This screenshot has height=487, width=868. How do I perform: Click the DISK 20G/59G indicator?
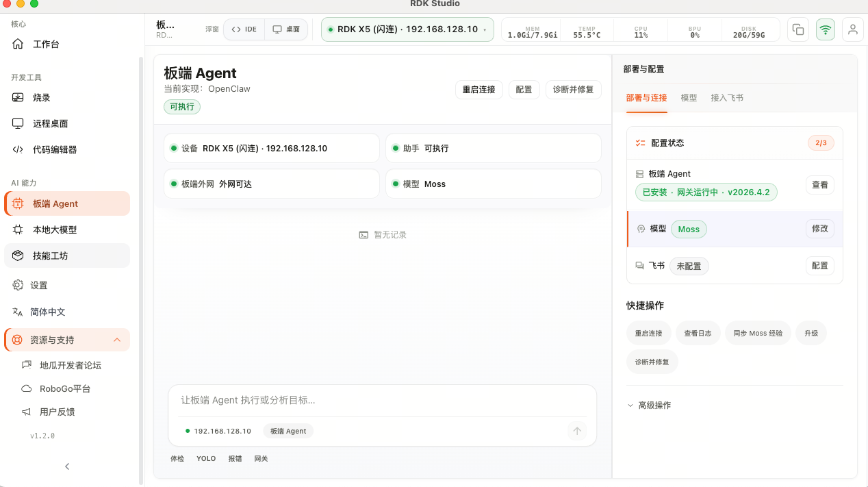click(x=749, y=32)
